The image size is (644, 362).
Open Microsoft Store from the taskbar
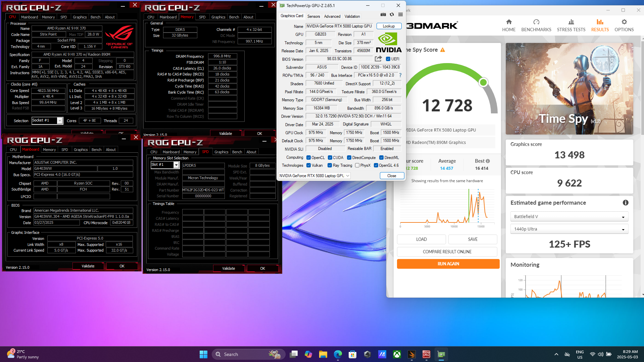[353, 354]
